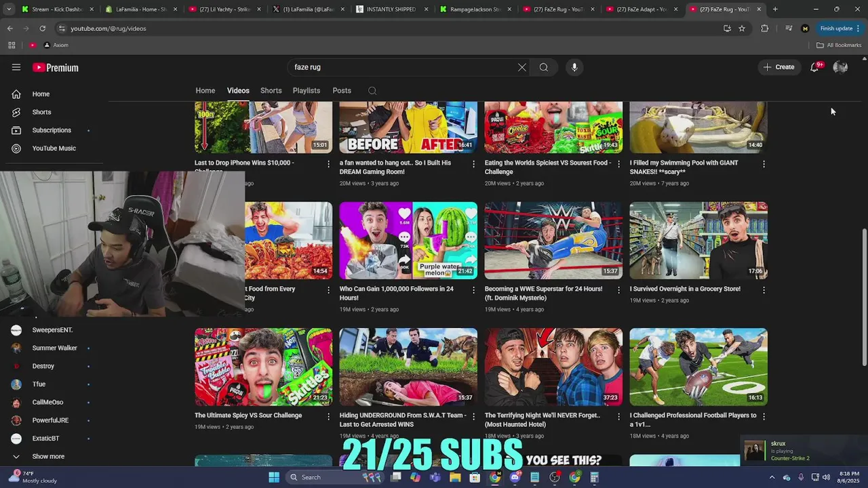Open the Playlists tab

click(x=307, y=91)
